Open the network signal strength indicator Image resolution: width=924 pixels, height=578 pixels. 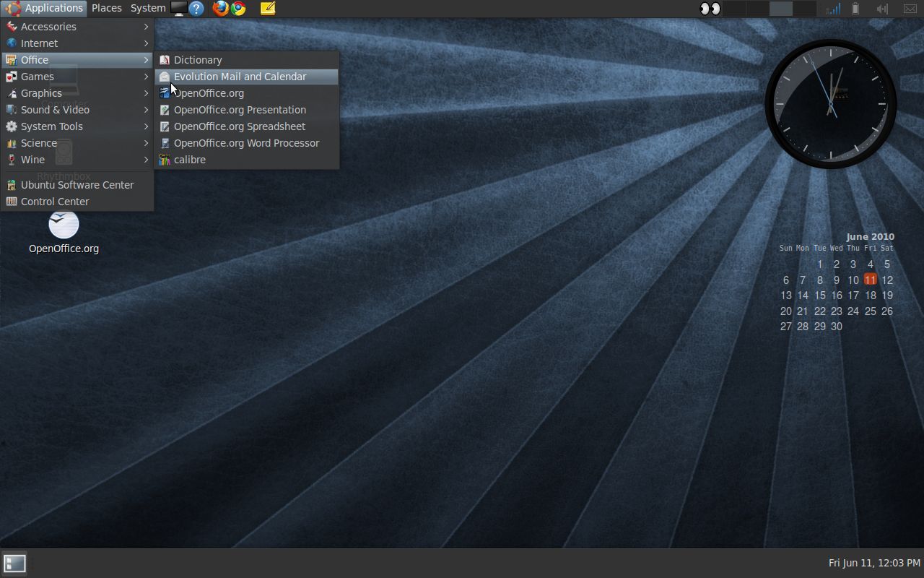[x=833, y=9]
